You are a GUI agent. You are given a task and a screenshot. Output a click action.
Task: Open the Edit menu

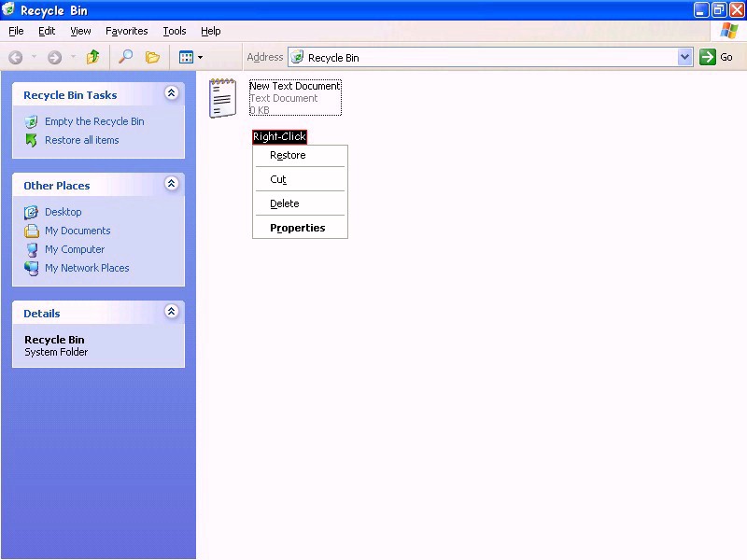(47, 31)
